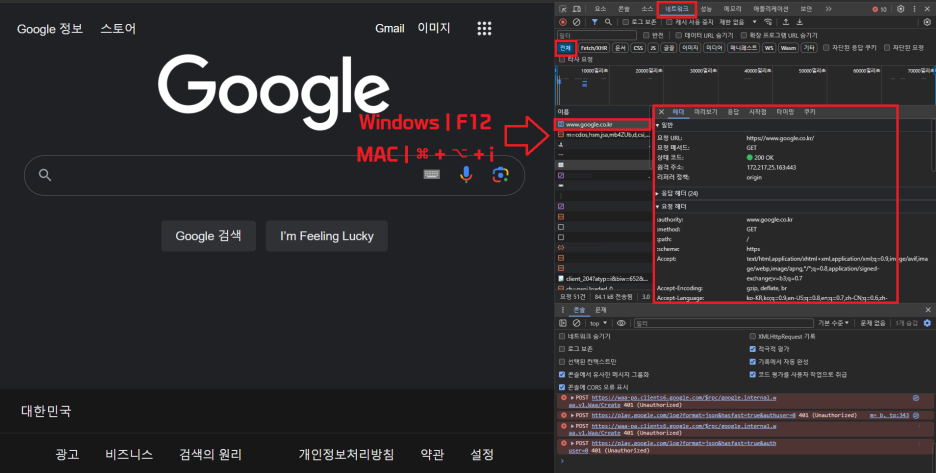The height and width of the screenshot is (473, 936).
Task: Click I'm Feeling Lucky button
Action: tap(327, 236)
